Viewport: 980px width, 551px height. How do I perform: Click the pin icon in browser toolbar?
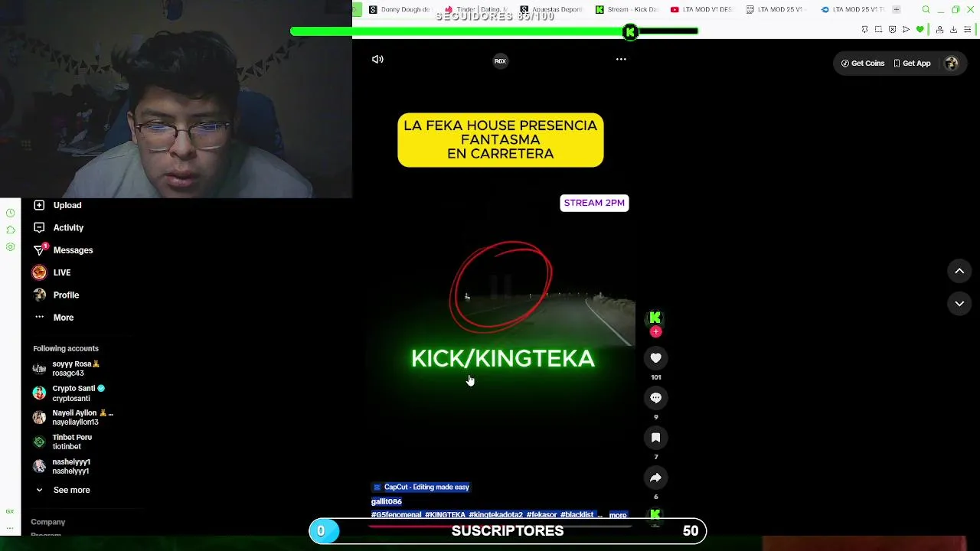(x=864, y=29)
